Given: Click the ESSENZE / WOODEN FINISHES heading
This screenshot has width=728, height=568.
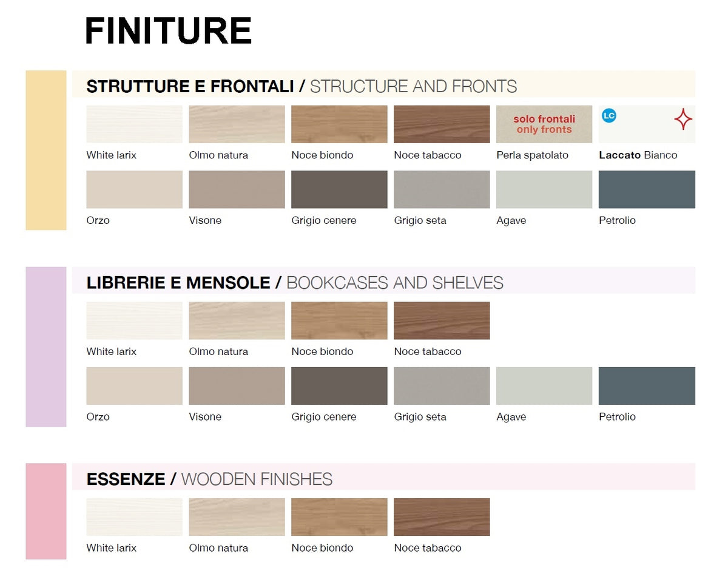Looking at the screenshot, I should (x=209, y=479).
